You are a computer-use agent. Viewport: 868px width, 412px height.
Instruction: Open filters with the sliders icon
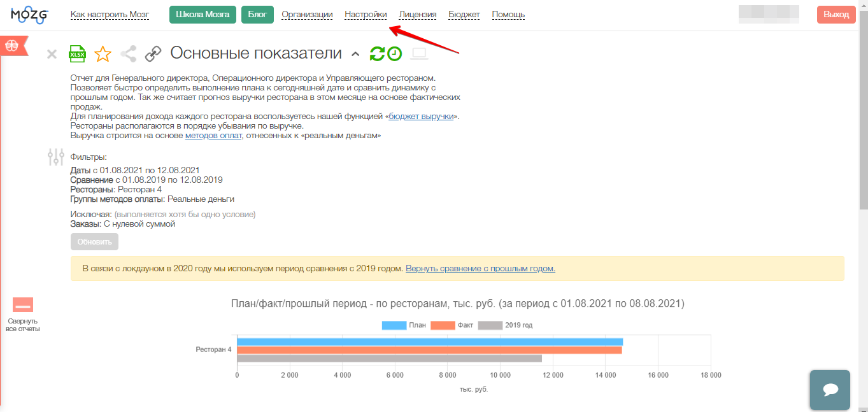point(56,157)
